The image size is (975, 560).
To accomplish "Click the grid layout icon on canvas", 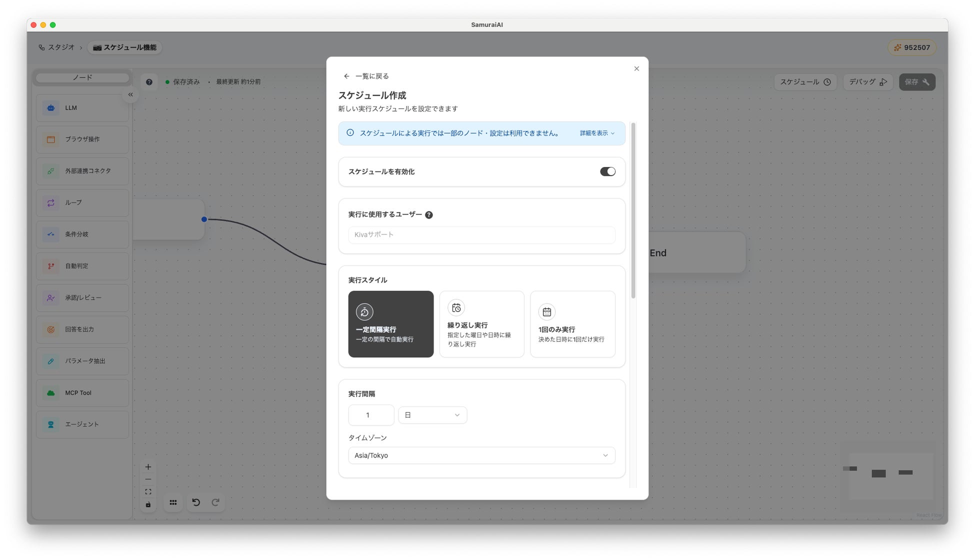I will pos(173,502).
